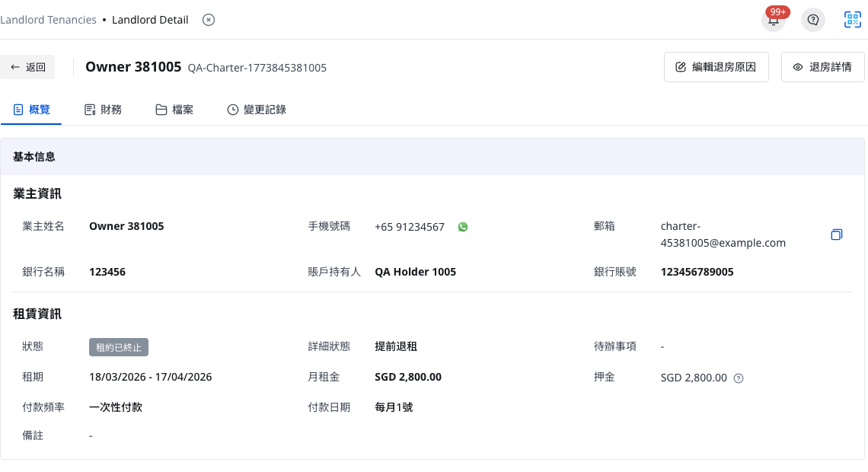Select the email charter-45381005@example.com
The height and width of the screenshot is (472, 868).
point(723,234)
